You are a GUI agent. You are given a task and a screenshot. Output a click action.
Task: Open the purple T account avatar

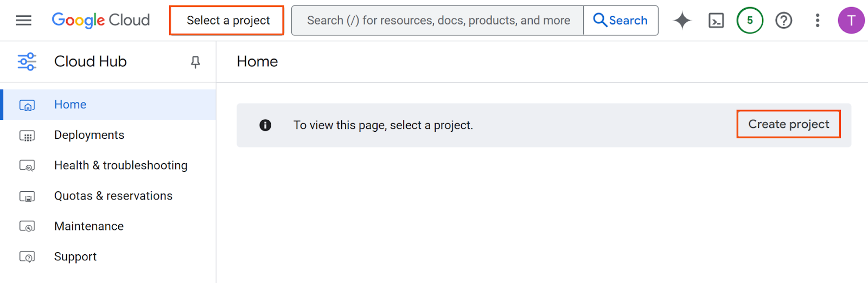coord(851,21)
